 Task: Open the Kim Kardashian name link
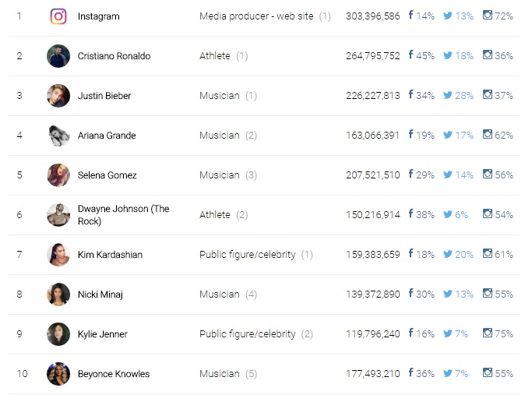click(110, 255)
